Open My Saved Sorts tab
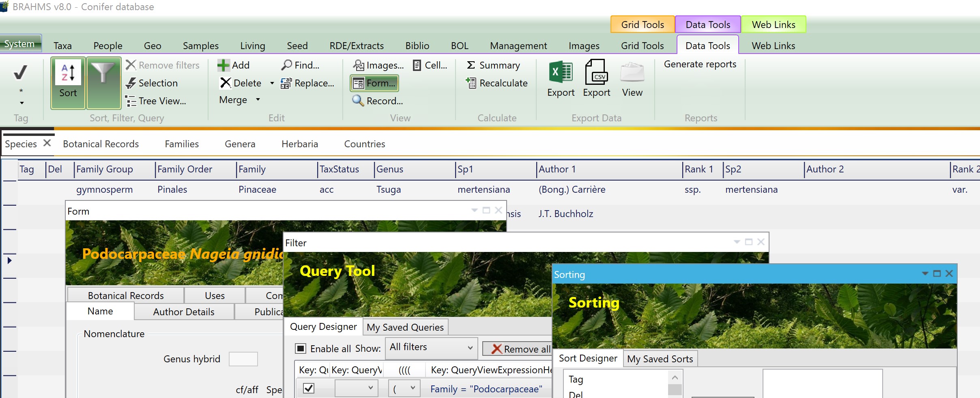The image size is (980, 398). click(x=660, y=359)
